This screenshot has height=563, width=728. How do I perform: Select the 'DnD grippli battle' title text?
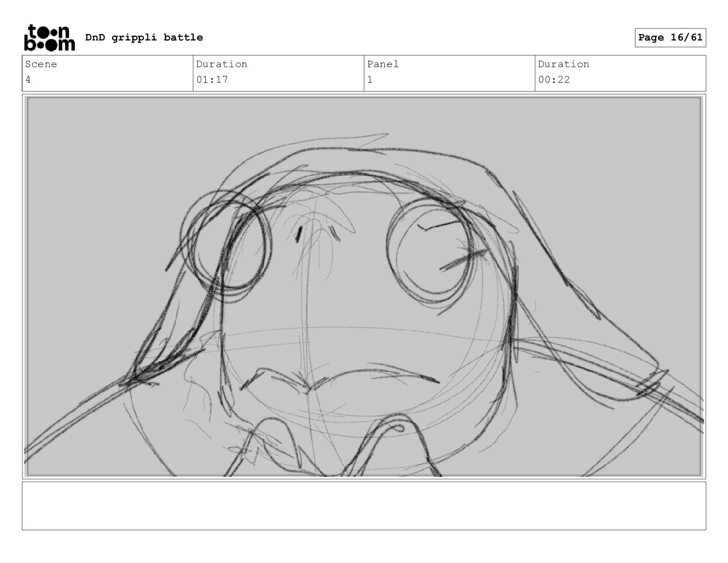(x=144, y=37)
